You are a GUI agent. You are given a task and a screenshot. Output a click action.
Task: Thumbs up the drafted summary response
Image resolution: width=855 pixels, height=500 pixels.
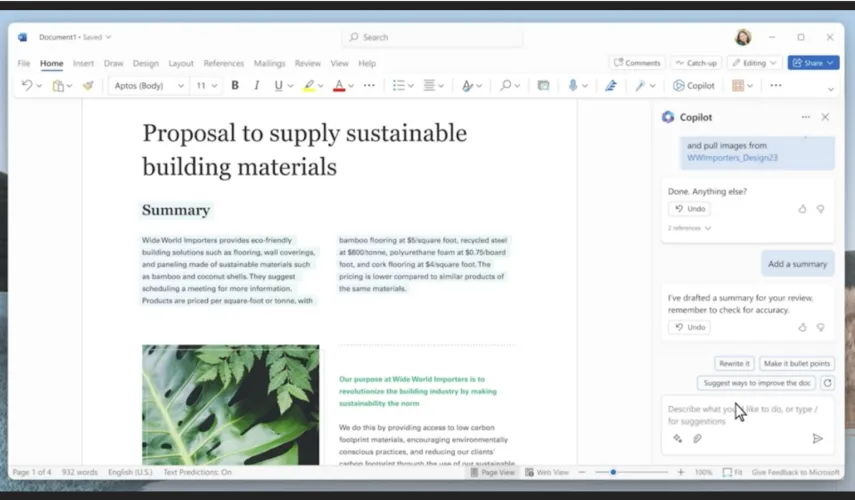[x=802, y=327]
